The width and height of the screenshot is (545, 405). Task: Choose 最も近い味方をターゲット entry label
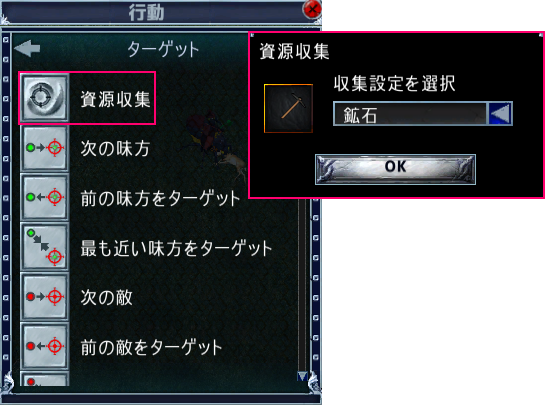coord(176,248)
